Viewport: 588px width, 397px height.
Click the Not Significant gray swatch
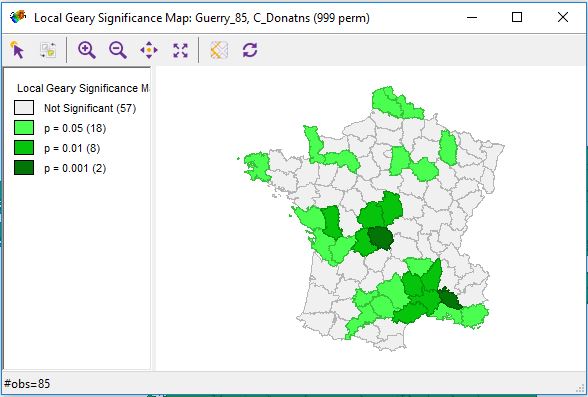24,108
